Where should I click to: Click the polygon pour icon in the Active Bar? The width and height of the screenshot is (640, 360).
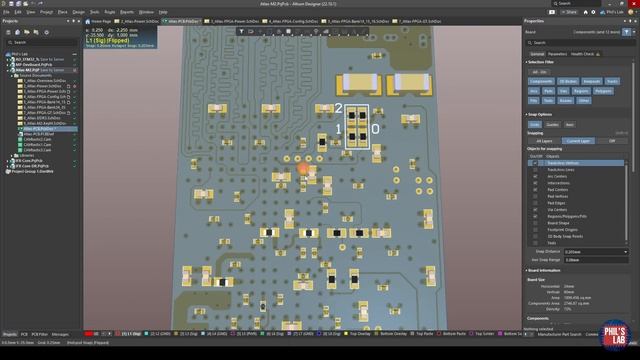tap(326, 31)
